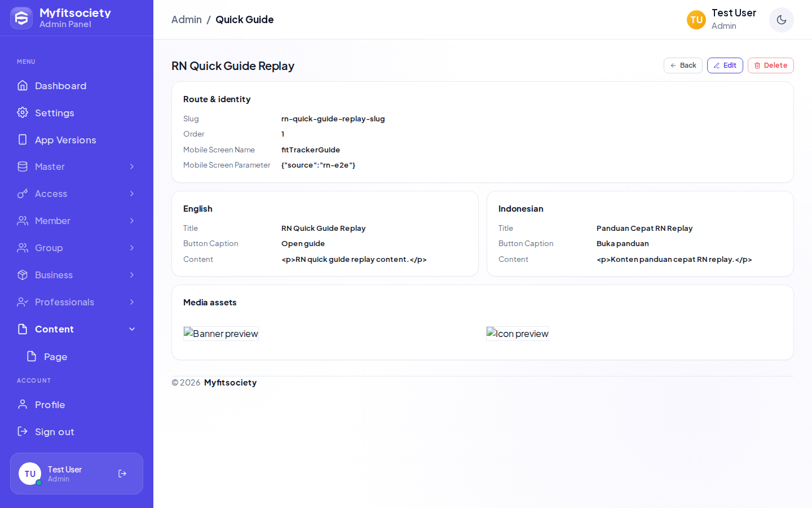Open App Versions phone icon

[x=23, y=139]
